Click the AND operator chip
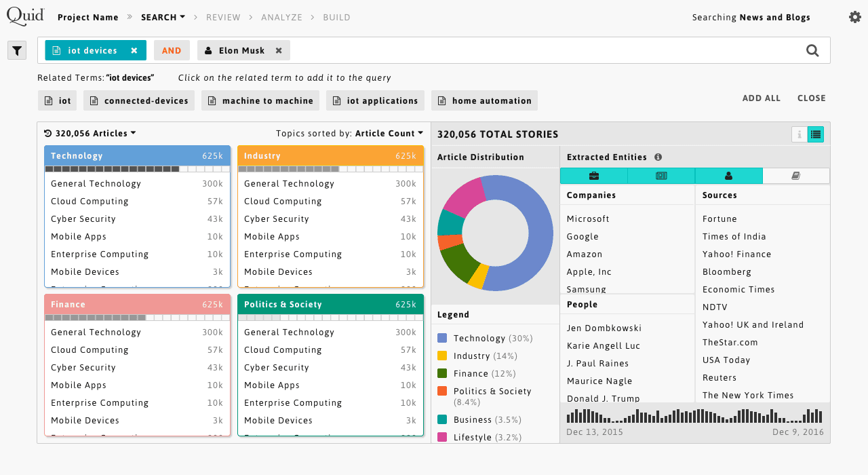Viewport: 868px width, 475px height. (x=172, y=50)
